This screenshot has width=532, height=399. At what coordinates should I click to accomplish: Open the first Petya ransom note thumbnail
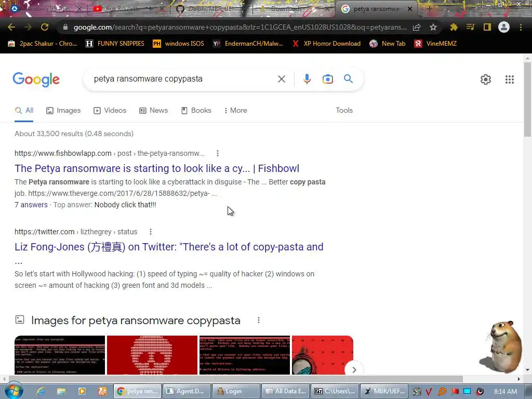[60, 355]
